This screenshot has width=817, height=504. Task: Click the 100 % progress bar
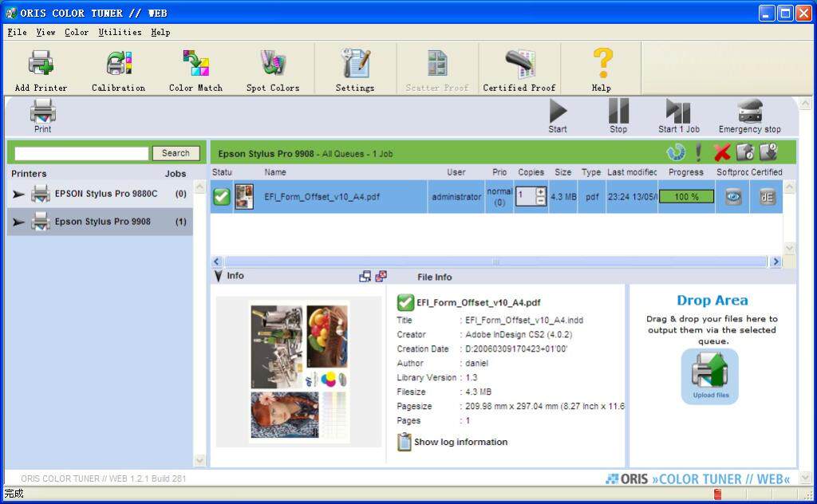[686, 197]
